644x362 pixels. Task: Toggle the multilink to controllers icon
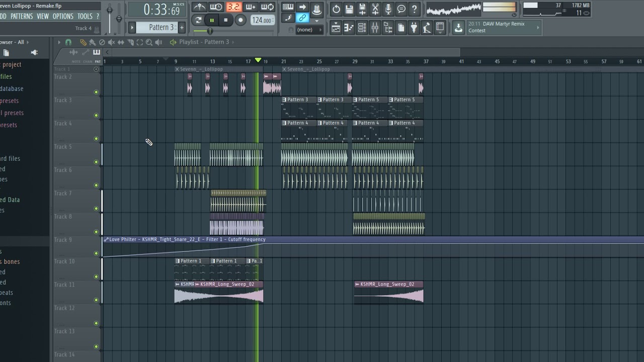pos(302,19)
